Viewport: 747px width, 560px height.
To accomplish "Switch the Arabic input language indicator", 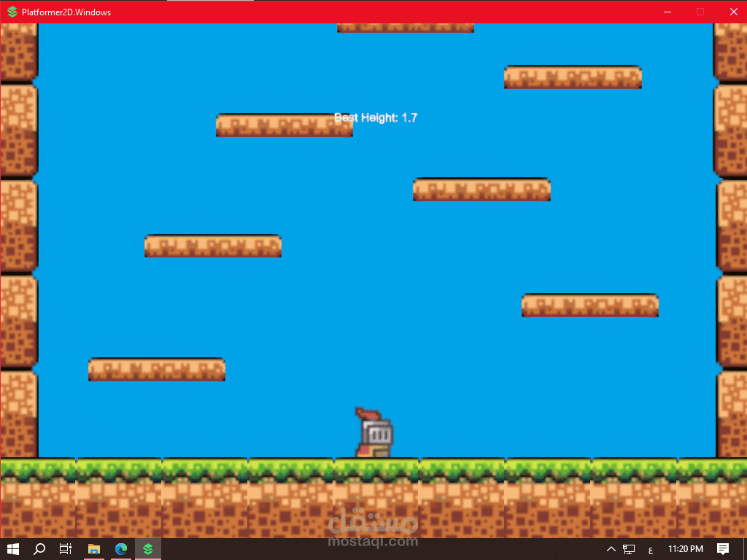I will point(651,550).
